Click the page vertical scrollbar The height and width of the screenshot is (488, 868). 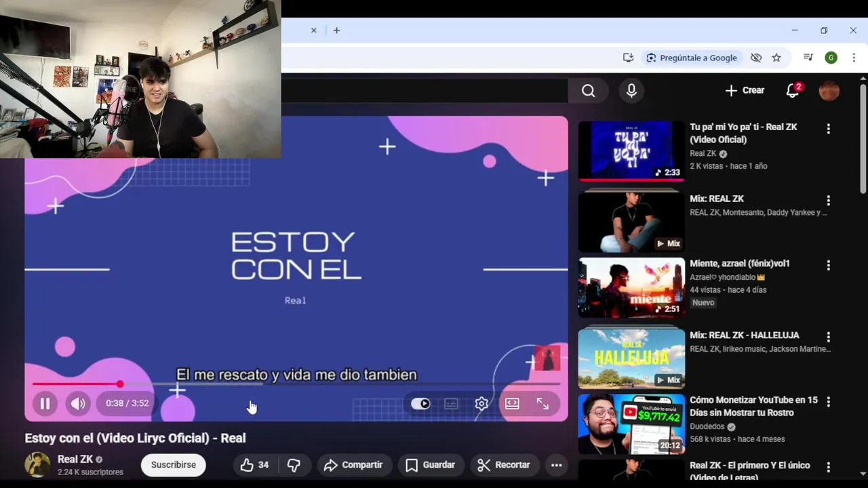coord(863,139)
